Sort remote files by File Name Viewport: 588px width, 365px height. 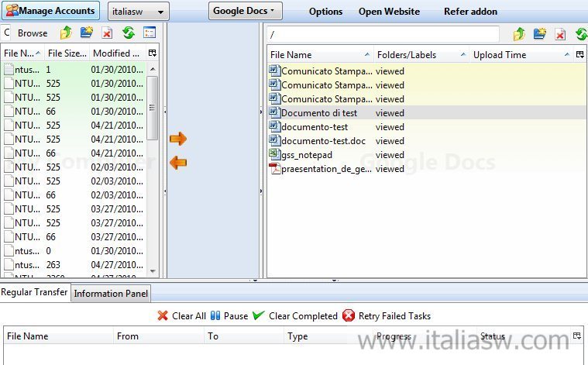coord(321,55)
